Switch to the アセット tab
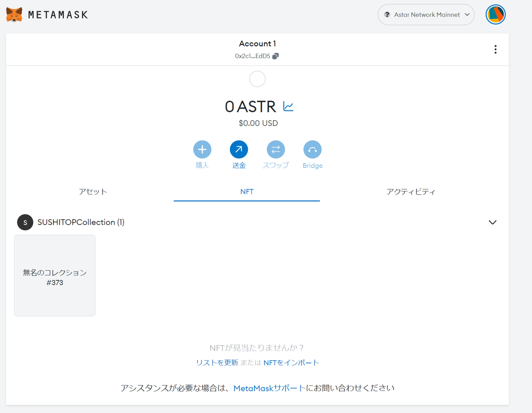532x413 pixels. [x=93, y=192]
